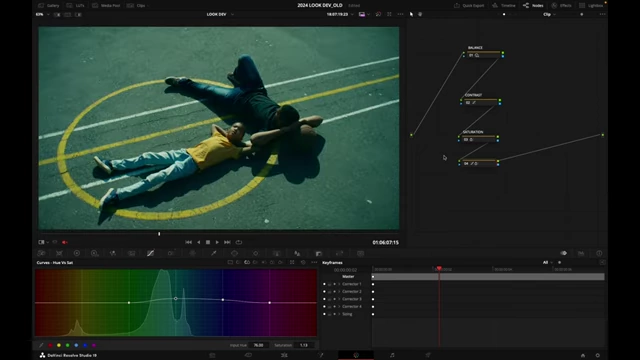Expand Corrector 3 keyframe track
The image size is (640, 360).
pyautogui.click(x=339, y=299)
